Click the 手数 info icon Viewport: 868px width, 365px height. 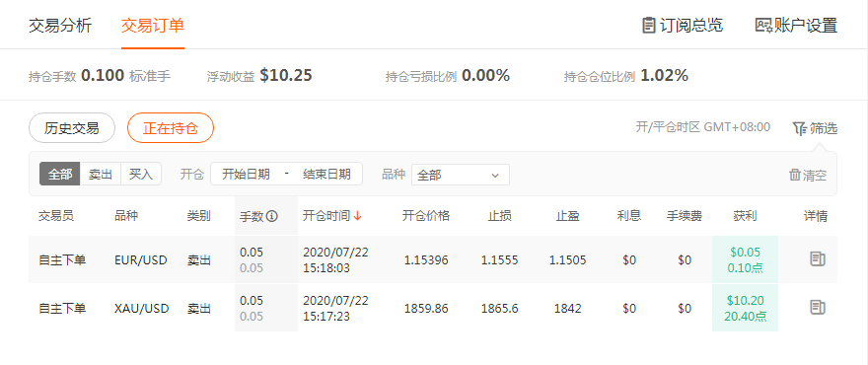272,217
